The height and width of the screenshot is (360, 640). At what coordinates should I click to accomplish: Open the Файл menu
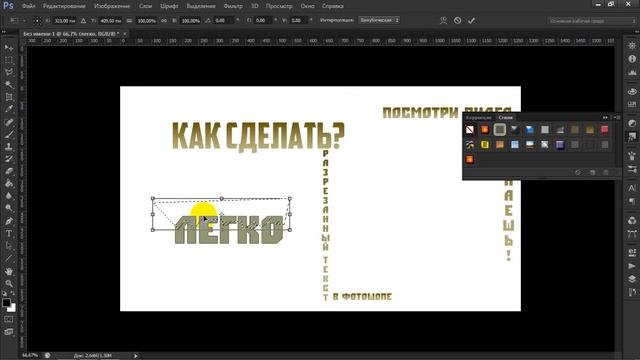coord(28,6)
